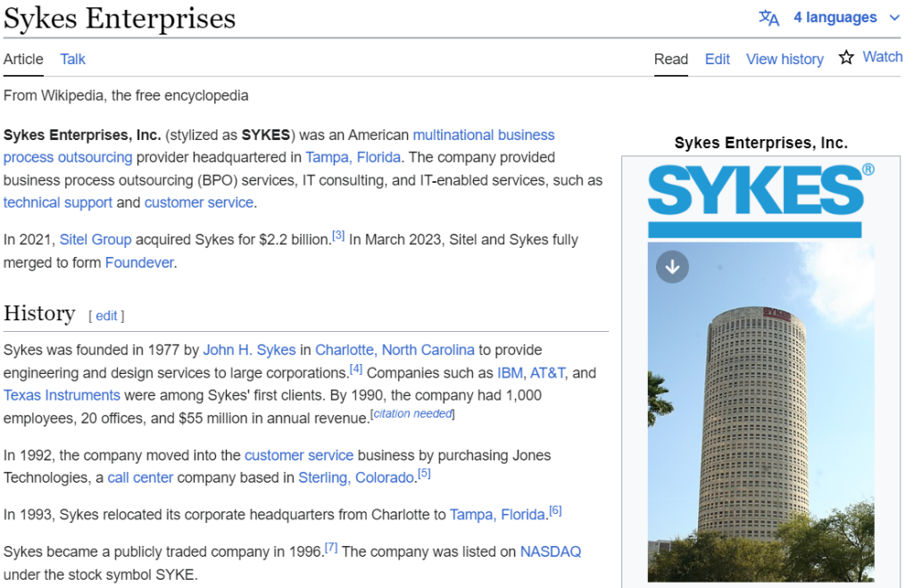Jump to citation 5
Screen dimensions: 914x588
[x=424, y=474]
